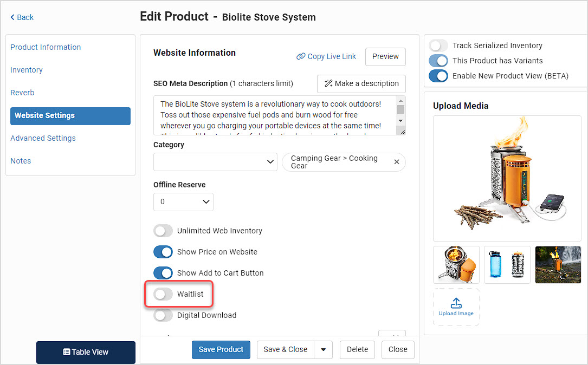Remove the Camping Gear > Cooking Gear category tag
This screenshot has height=365, width=588.
pos(396,162)
